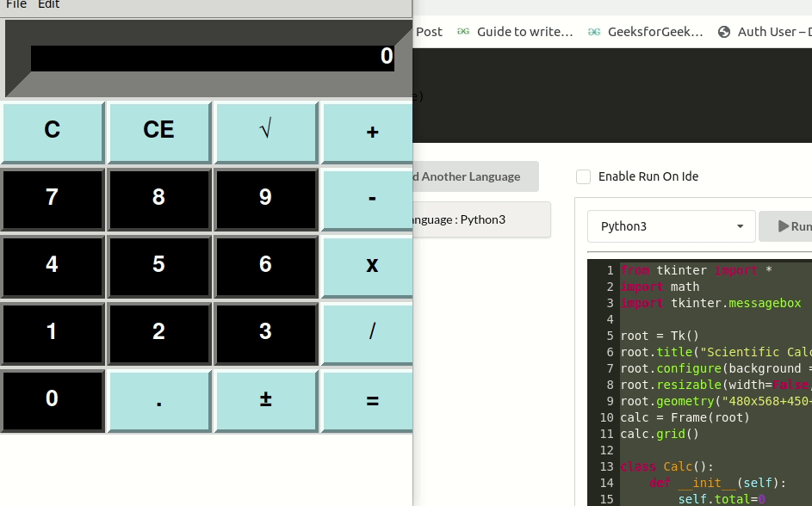The width and height of the screenshot is (812, 506).
Task: Open the Post bookmark
Action: pyautogui.click(x=428, y=31)
